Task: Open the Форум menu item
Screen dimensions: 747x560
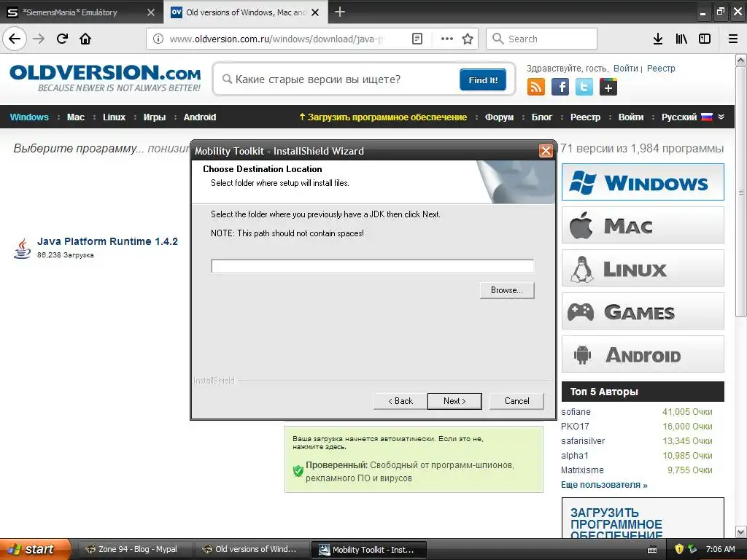Action: [499, 117]
